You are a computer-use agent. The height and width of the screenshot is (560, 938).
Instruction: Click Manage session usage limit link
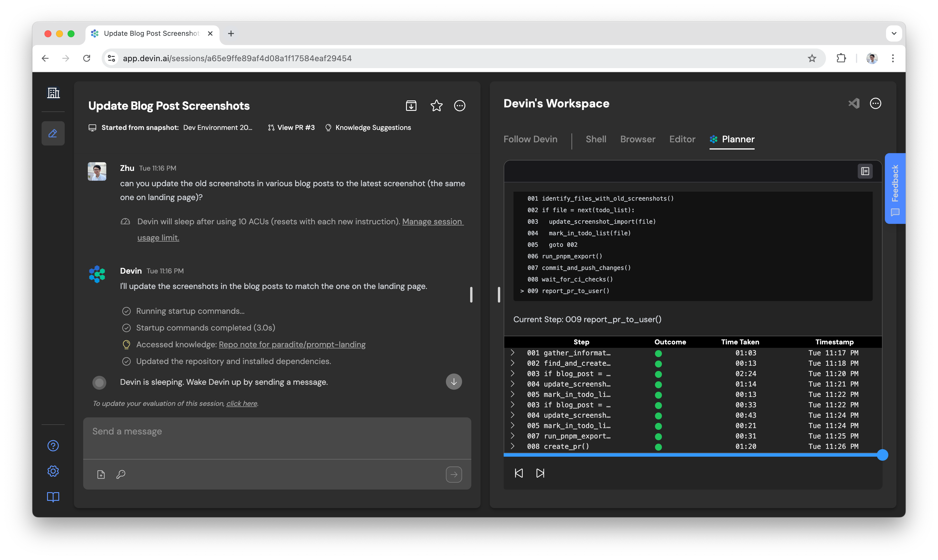pos(432,222)
